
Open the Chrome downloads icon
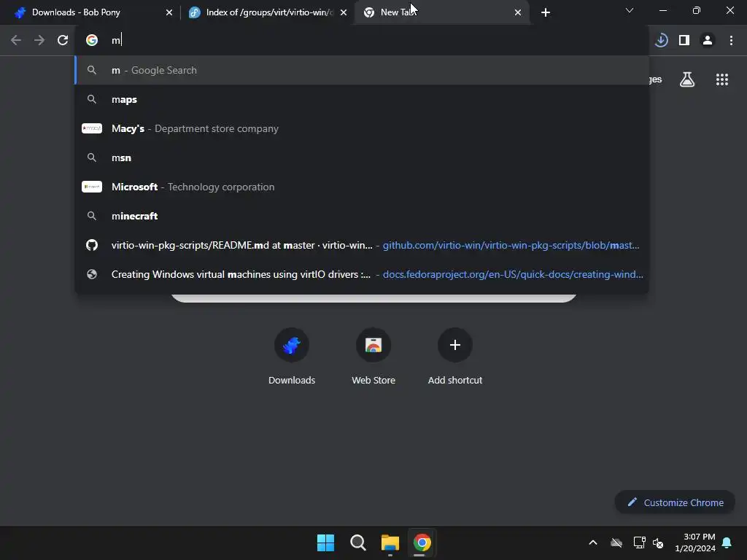[x=661, y=41]
